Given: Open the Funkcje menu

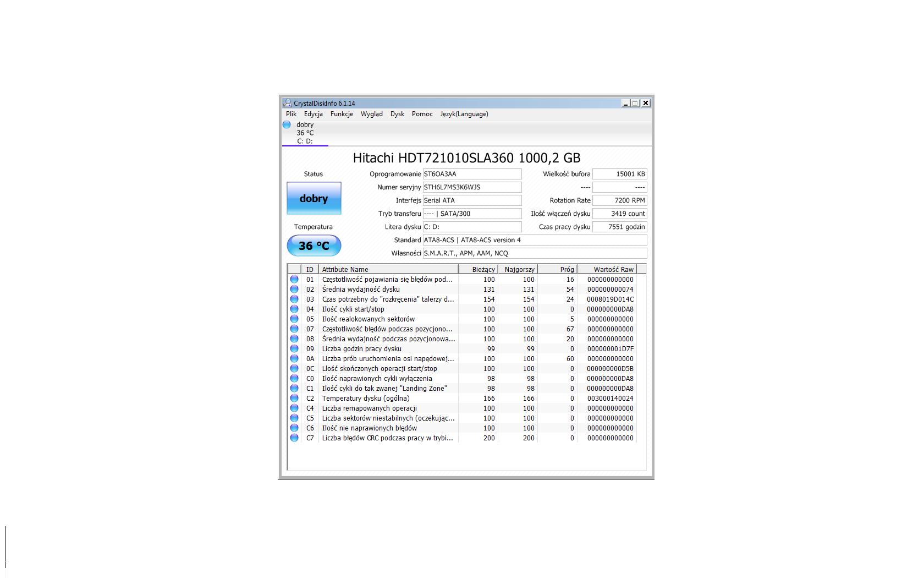Looking at the screenshot, I should (x=342, y=114).
